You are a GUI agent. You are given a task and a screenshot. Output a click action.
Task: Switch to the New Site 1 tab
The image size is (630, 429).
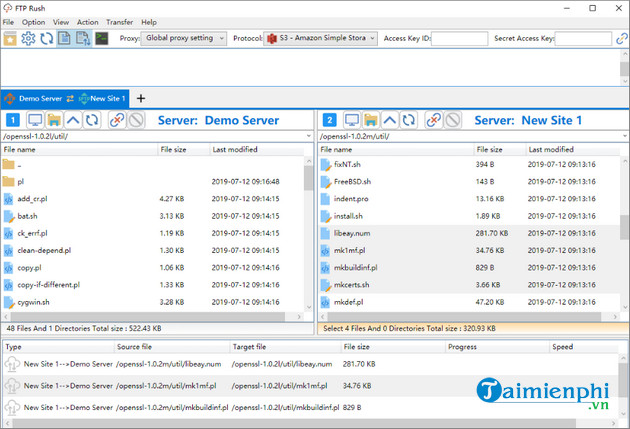105,99
